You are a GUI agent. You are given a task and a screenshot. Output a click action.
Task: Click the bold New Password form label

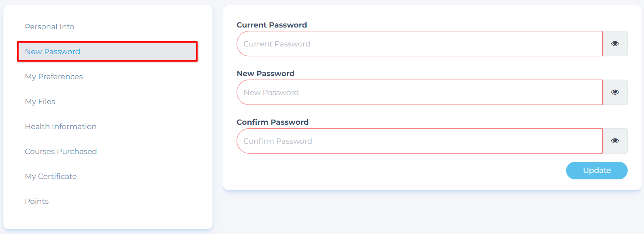(265, 74)
